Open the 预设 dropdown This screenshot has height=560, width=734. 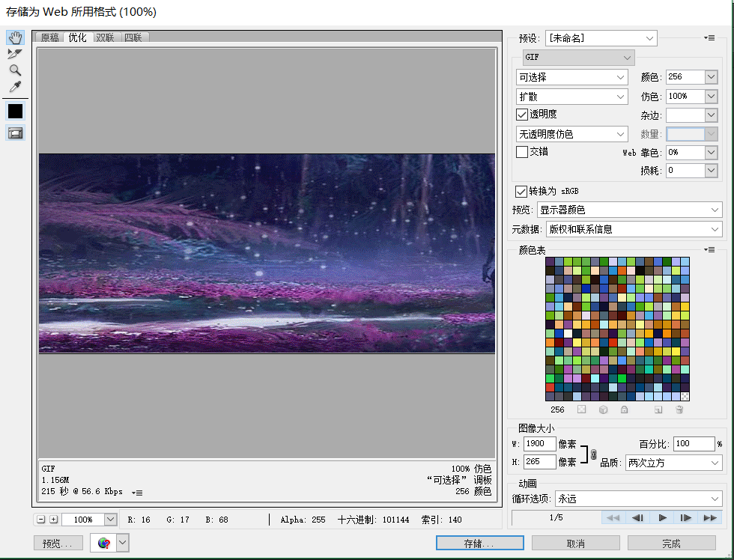click(601, 38)
